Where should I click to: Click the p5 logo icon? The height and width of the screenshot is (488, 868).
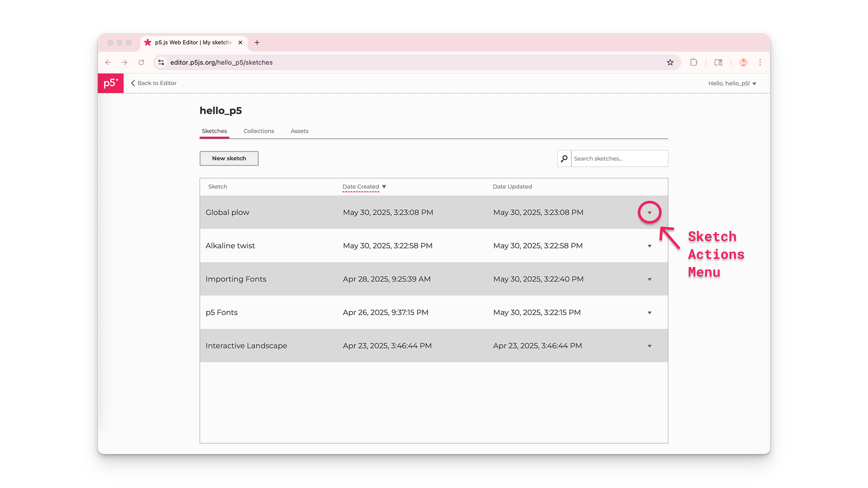tap(111, 83)
